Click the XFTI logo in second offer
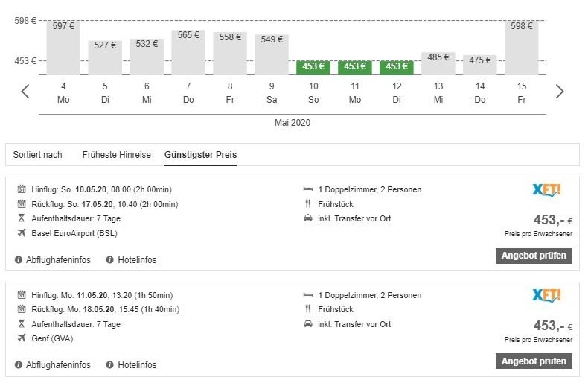Viewport: 588px width, 383px height. coord(546,296)
